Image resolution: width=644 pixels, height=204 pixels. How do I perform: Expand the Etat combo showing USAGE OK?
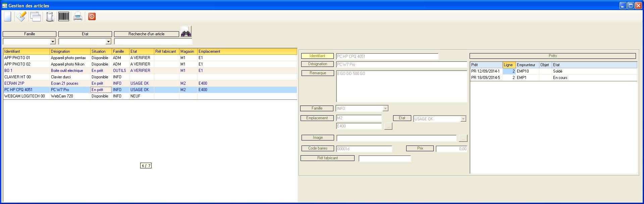click(463, 119)
